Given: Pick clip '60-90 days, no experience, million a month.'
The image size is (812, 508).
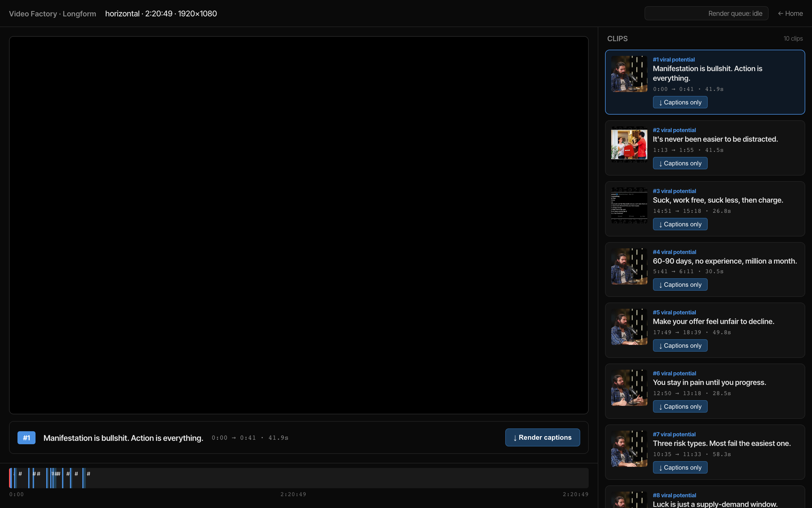Looking at the screenshot, I should point(725,261).
